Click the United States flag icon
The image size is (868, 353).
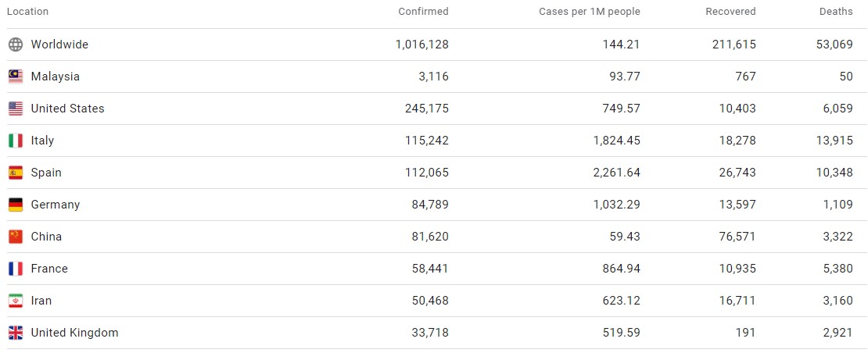click(x=16, y=109)
